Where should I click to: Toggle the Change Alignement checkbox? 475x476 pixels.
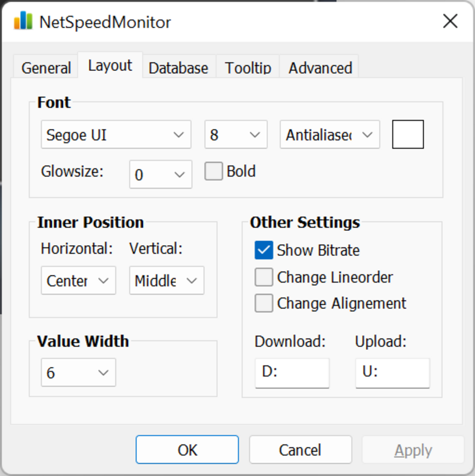(264, 303)
